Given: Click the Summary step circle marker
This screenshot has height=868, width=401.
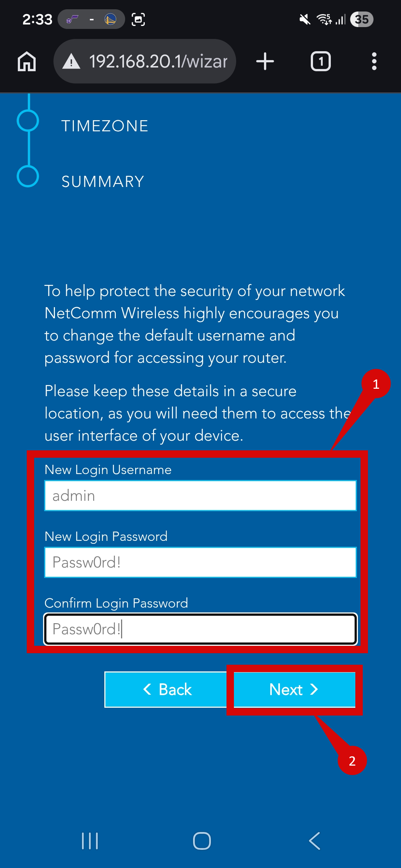Looking at the screenshot, I should 28,176.
